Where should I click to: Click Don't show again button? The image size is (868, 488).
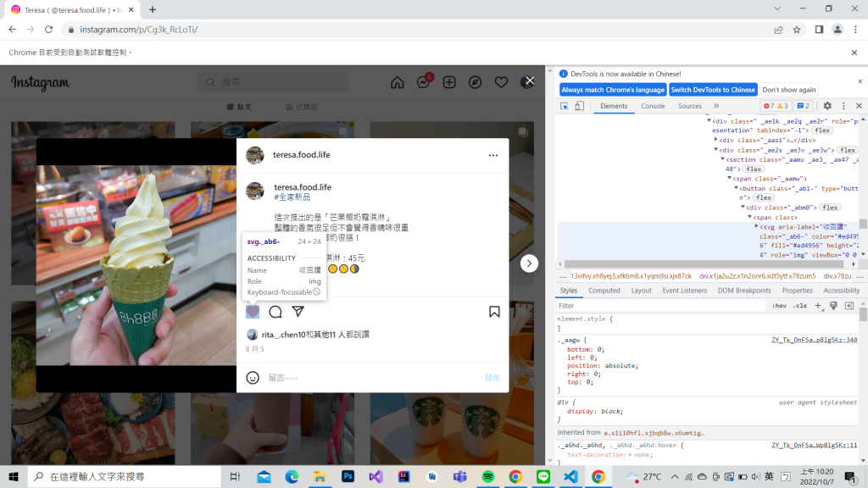[x=789, y=90]
